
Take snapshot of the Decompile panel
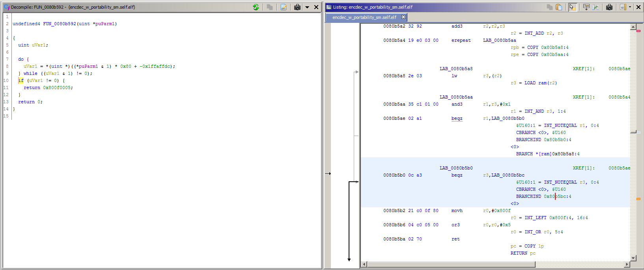coord(297,7)
